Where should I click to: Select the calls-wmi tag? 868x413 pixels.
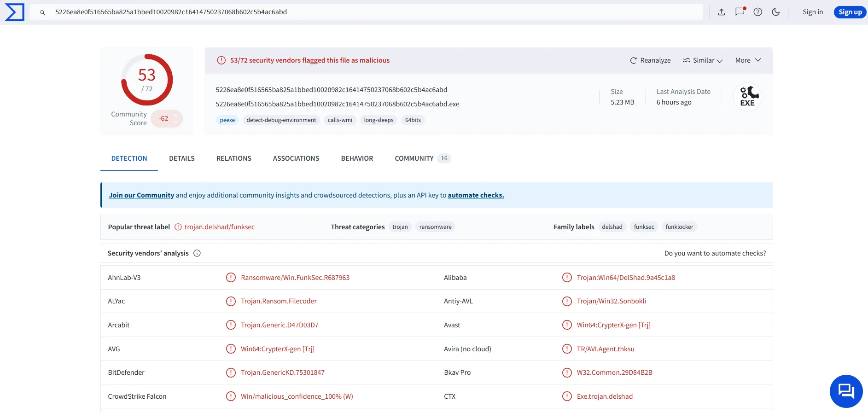[x=340, y=120]
